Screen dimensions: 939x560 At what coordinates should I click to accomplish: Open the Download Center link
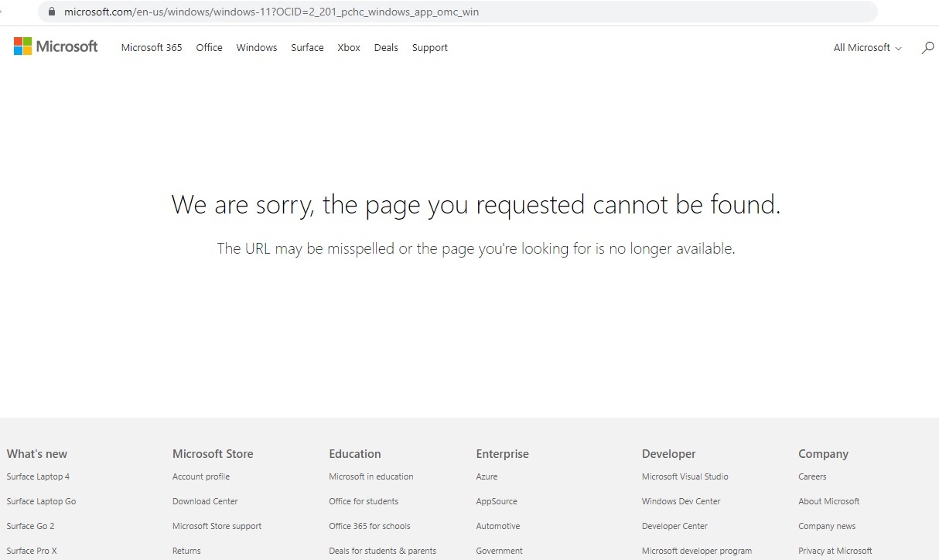pos(205,501)
